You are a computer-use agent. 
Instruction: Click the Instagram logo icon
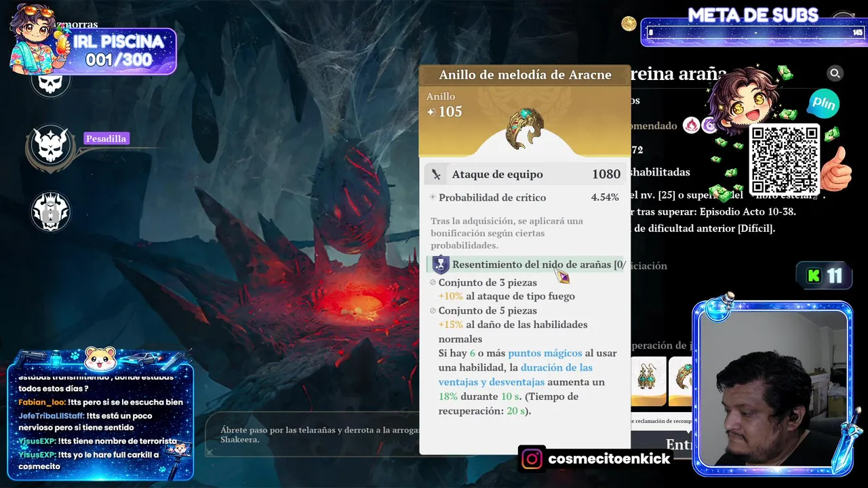[532, 459]
